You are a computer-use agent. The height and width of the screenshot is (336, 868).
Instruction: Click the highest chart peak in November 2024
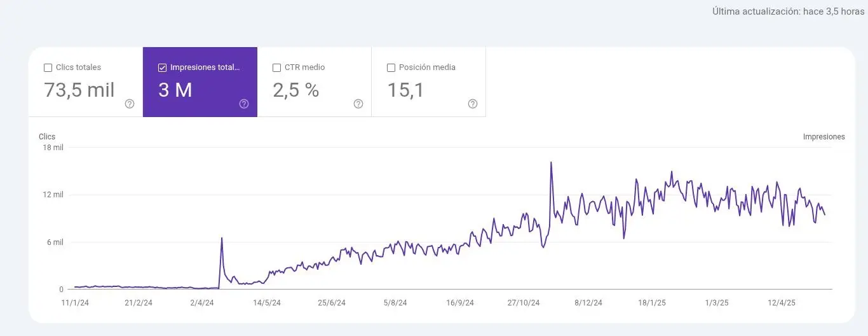[x=551, y=163]
